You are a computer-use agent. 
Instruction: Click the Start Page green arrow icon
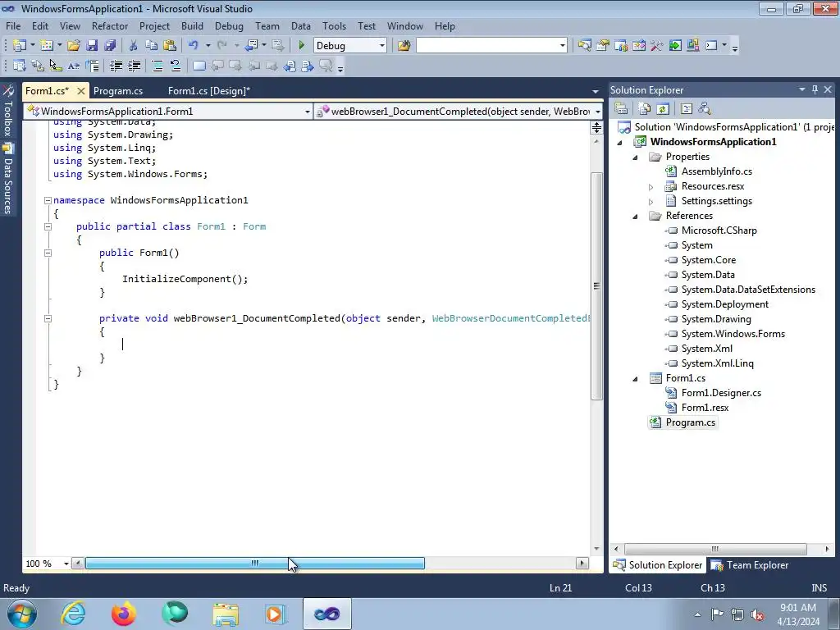click(x=675, y=46)
